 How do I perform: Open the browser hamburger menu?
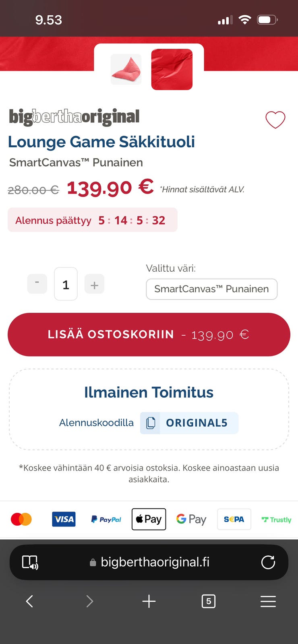point(268,601)
